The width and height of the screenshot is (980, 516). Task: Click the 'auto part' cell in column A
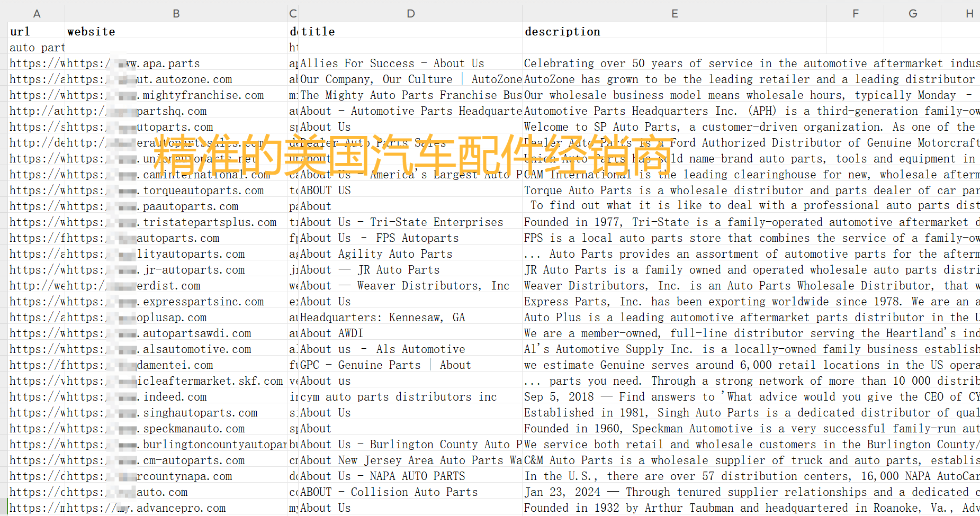37,47
